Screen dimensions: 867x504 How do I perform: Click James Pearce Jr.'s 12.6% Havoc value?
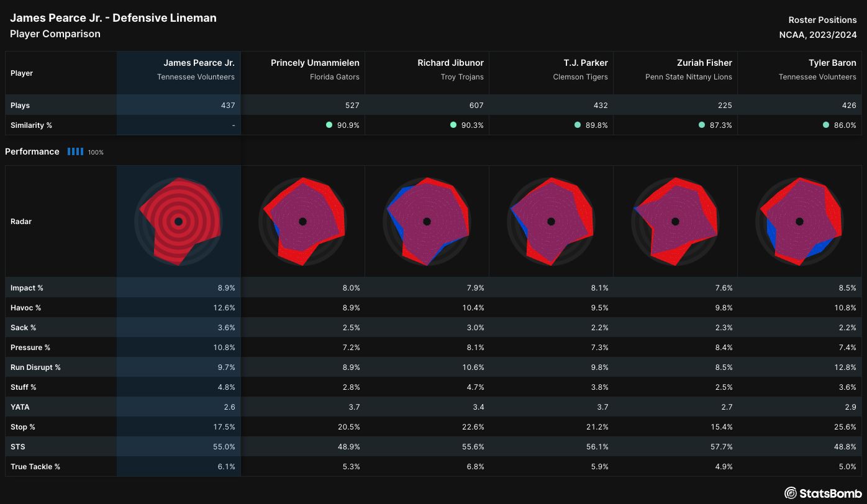[224, 308]
